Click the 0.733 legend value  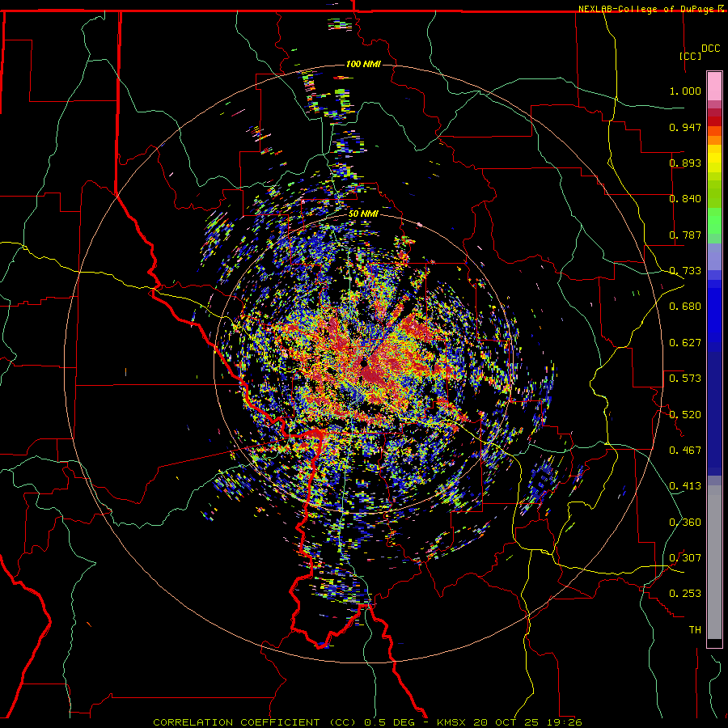coord(685,271)
